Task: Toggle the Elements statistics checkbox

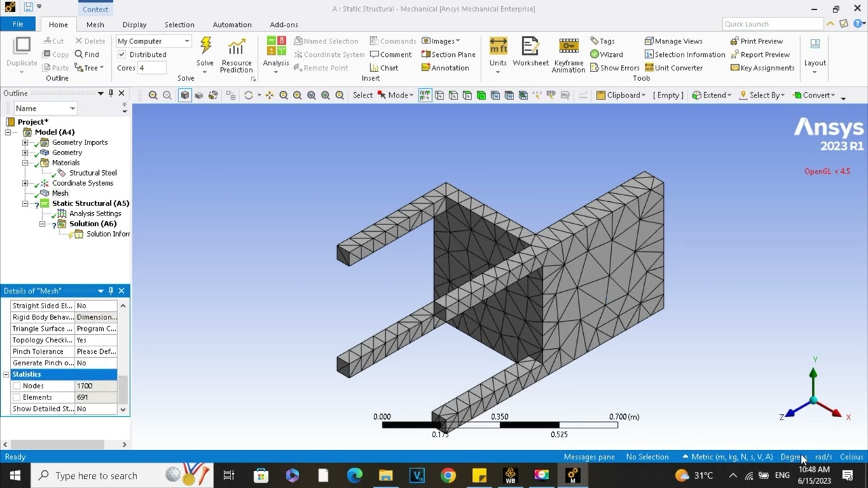Action: pyautogui.click(x=16, y=397)
